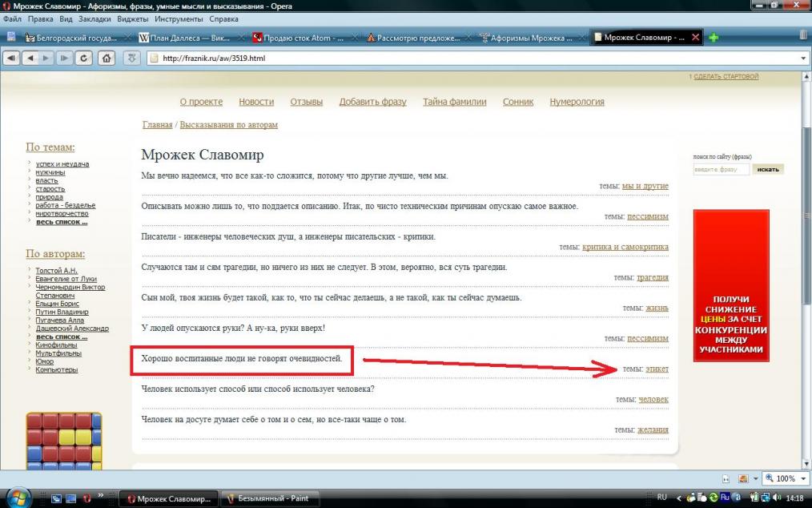This screenshot has width=812, height=508.
Task: Open the этикет theme link
Action: (657, 369)
